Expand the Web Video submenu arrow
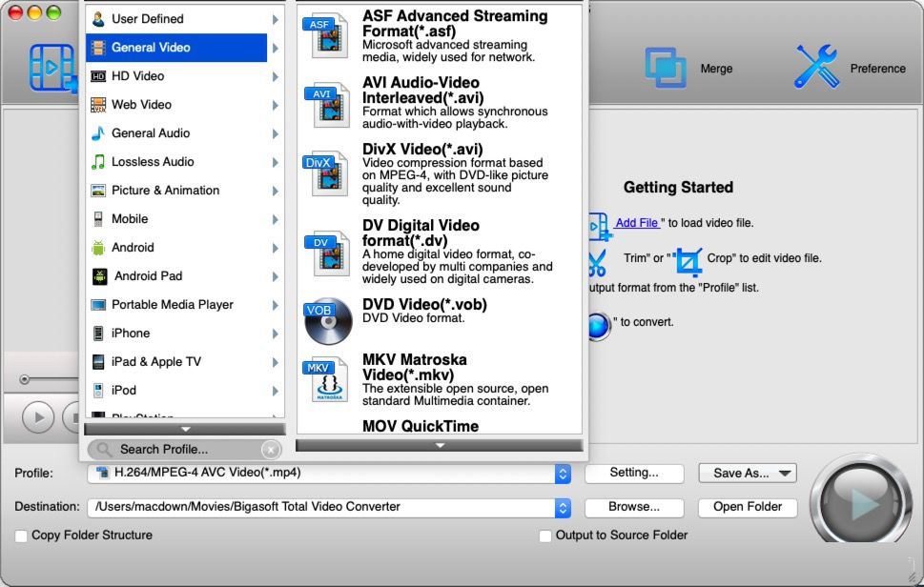 tap(276, 106)
